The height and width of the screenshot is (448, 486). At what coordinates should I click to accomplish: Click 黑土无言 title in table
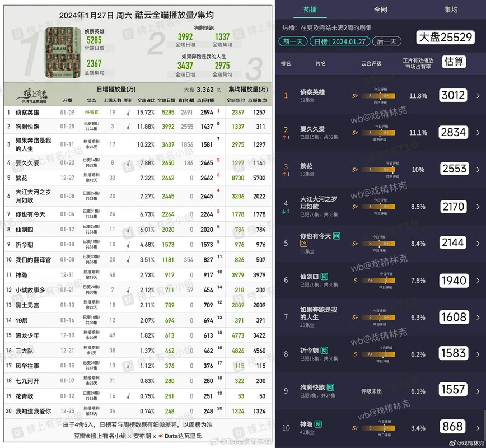(x=27, y=305)
